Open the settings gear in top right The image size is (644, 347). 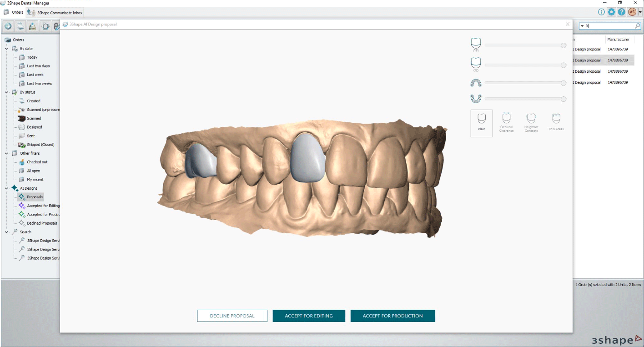tap(611, 12)
